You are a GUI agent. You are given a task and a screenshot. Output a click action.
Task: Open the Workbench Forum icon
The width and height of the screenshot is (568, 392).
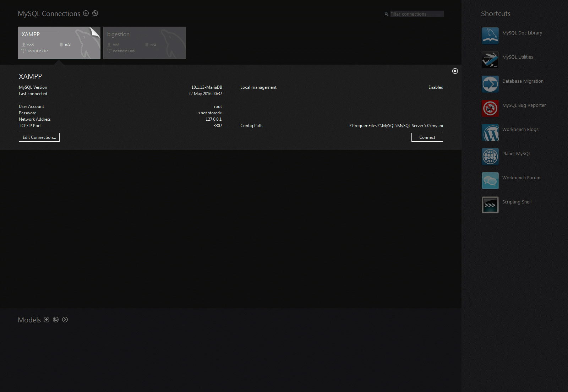click(x=490, y=181)
